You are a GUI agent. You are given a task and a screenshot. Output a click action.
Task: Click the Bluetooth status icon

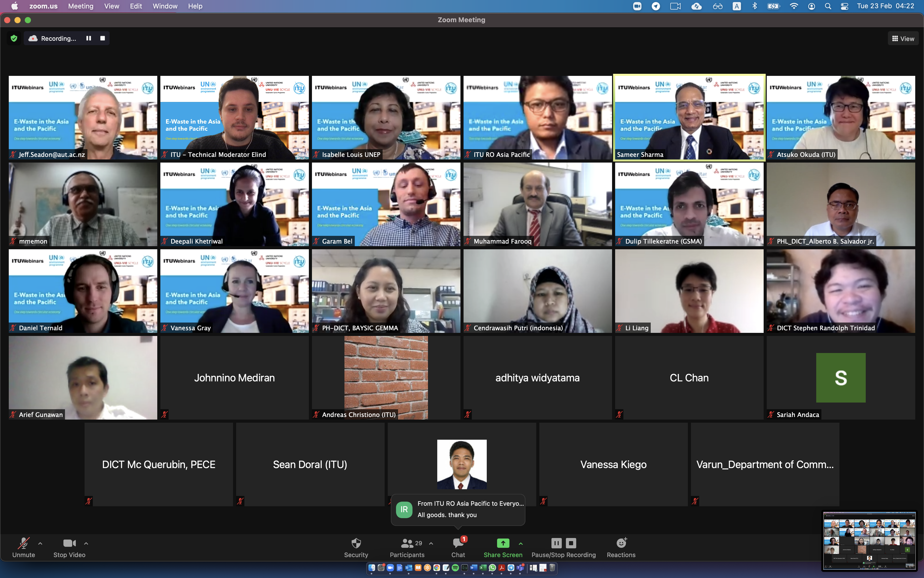click(754, 6)
